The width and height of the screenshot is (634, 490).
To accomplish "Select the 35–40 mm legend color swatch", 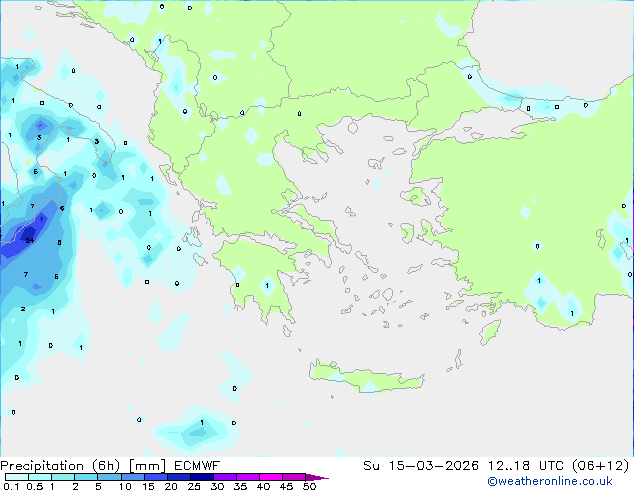I will [x=247, y=477].
